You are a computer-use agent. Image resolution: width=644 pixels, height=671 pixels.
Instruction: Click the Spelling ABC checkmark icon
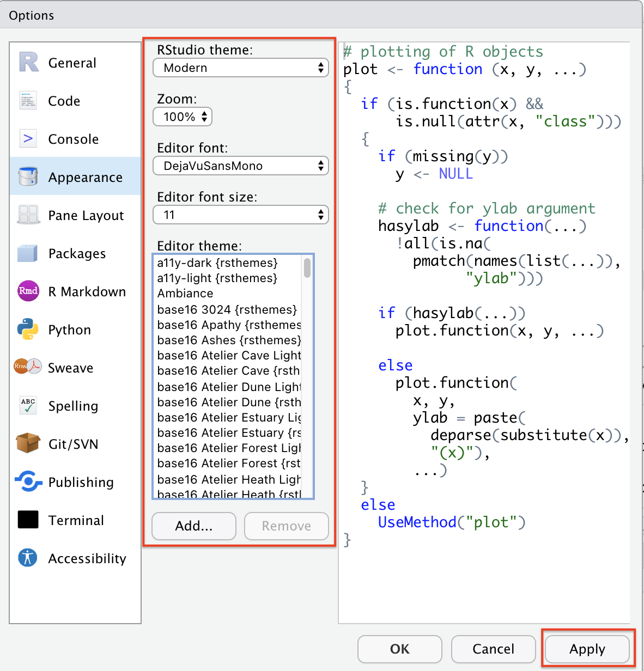click(x=28, y=405)
